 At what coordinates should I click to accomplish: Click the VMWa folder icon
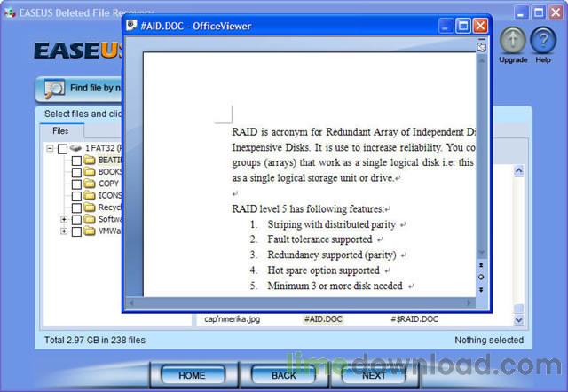tap(89, 231)
